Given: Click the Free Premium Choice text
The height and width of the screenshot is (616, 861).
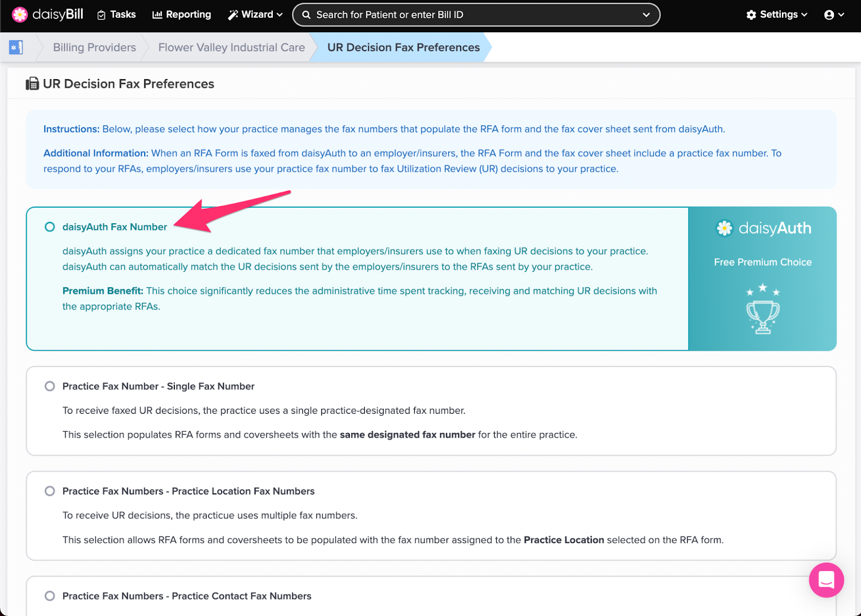Looking at the screenshot, I should coord(763,262).
